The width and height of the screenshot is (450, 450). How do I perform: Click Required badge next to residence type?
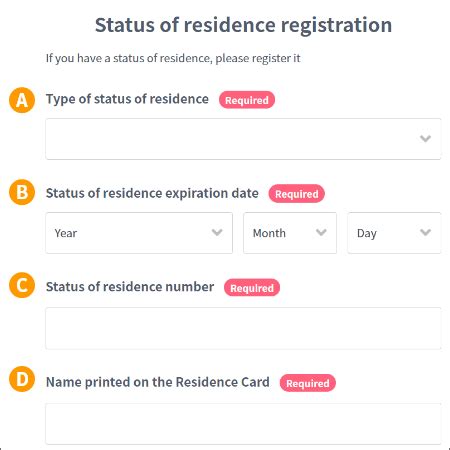(247, 100)
